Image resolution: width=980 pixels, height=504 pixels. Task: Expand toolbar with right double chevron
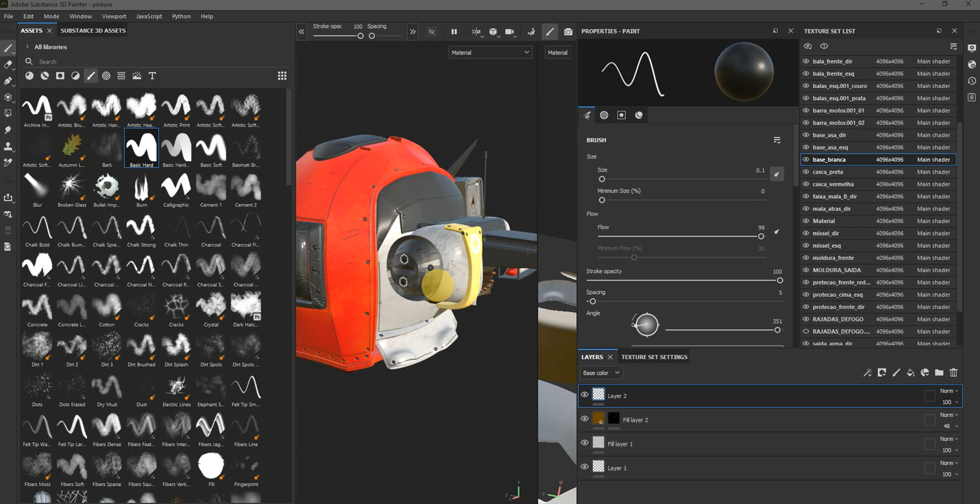tap(412, 32)
